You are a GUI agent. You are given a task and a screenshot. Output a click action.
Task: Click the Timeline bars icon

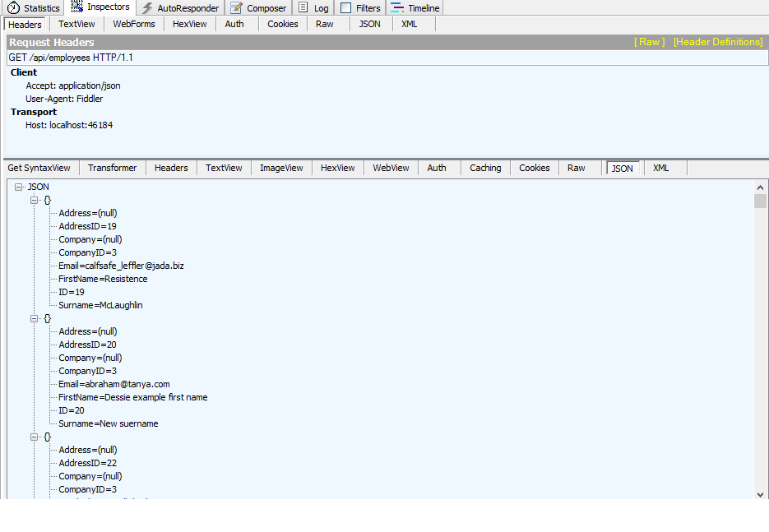click(x=397, y=8)
